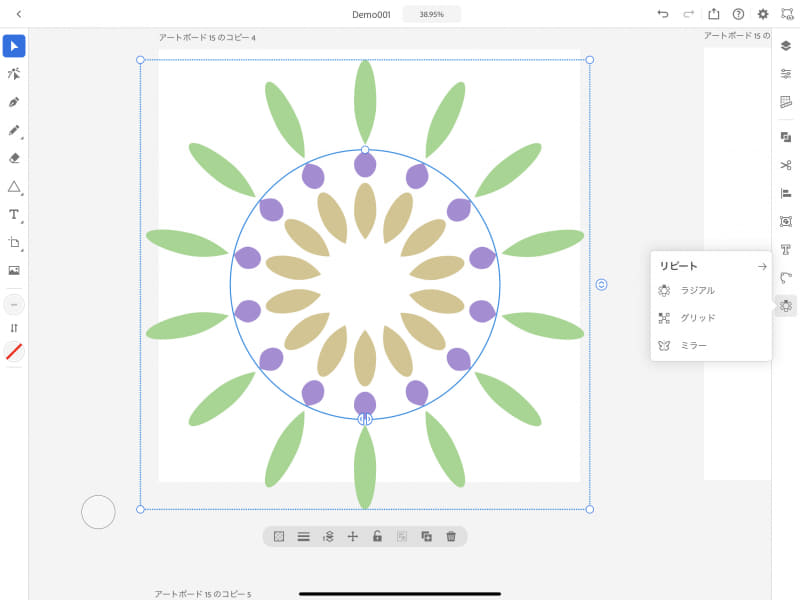Open the Scissors cut path panel
Screen dimensions: 800x600
[786, 165]
